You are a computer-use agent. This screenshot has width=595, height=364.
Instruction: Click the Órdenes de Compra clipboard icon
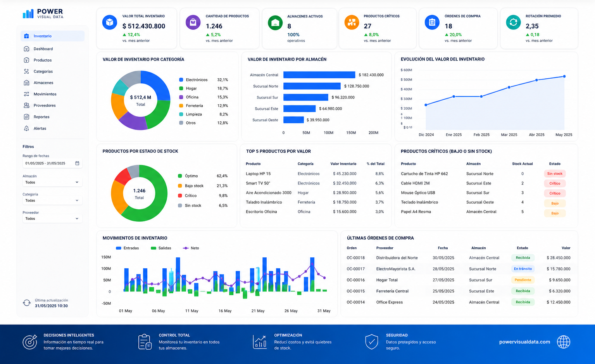click(x=432, y=22)
